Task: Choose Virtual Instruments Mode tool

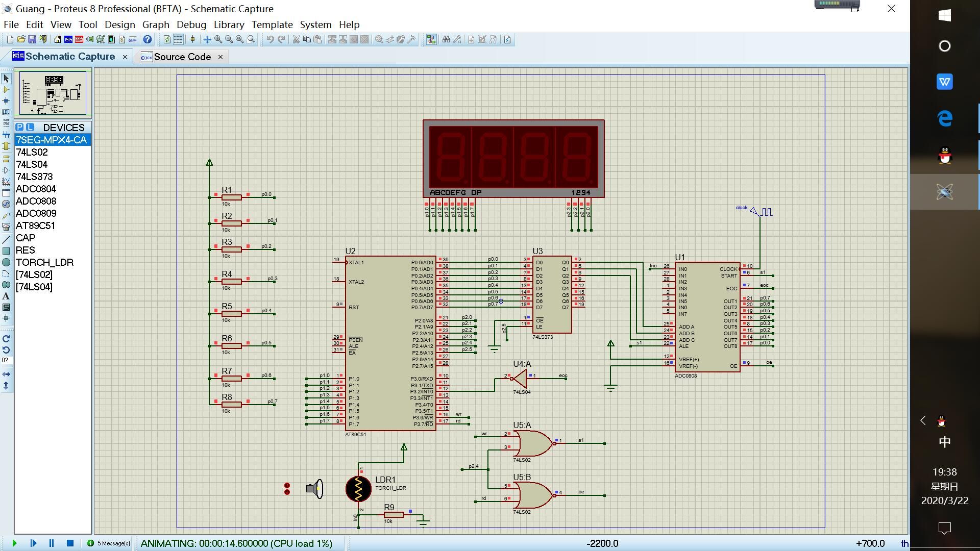Action: (6, 227)
